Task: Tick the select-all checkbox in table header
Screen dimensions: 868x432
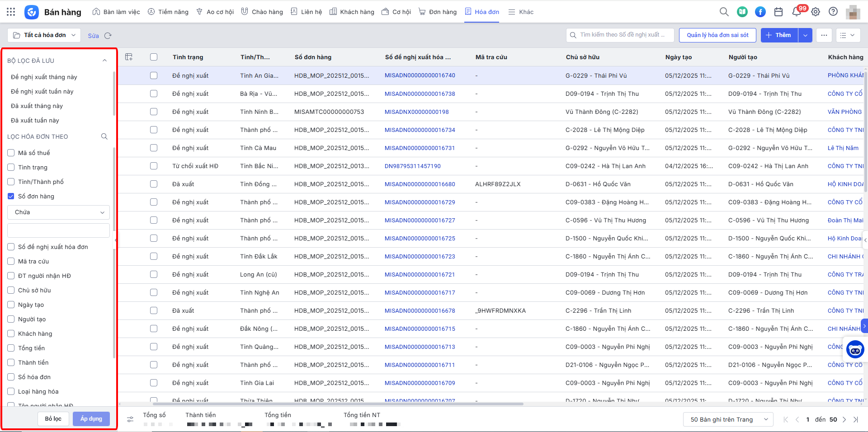Action: coord(154,57)
